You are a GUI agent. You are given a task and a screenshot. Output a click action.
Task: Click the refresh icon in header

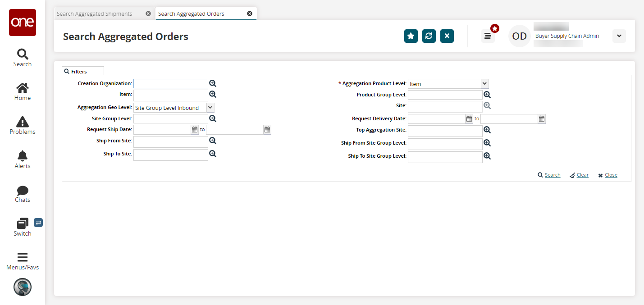click(x=429, y=36)
